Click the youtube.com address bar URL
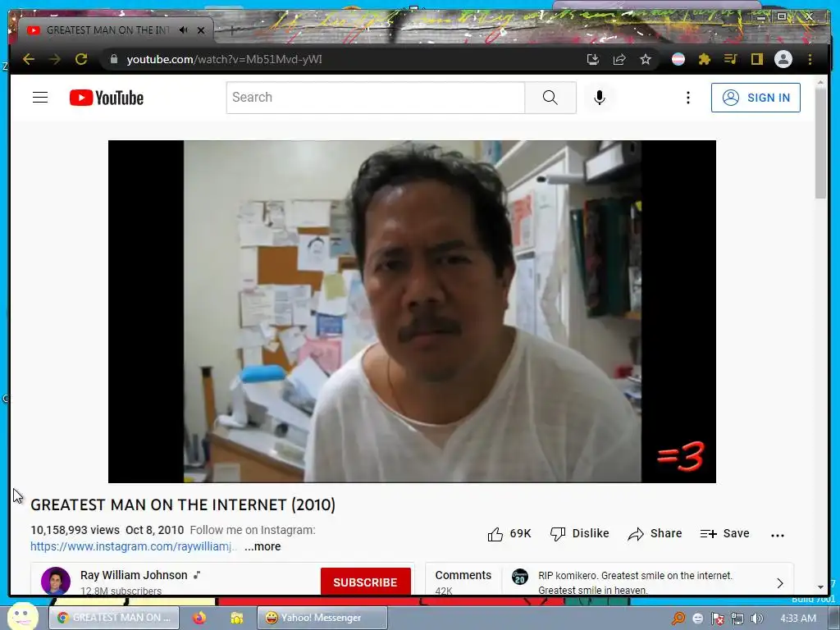The width and height of the screenshot is (840, 630). click(x=225, y=59)
